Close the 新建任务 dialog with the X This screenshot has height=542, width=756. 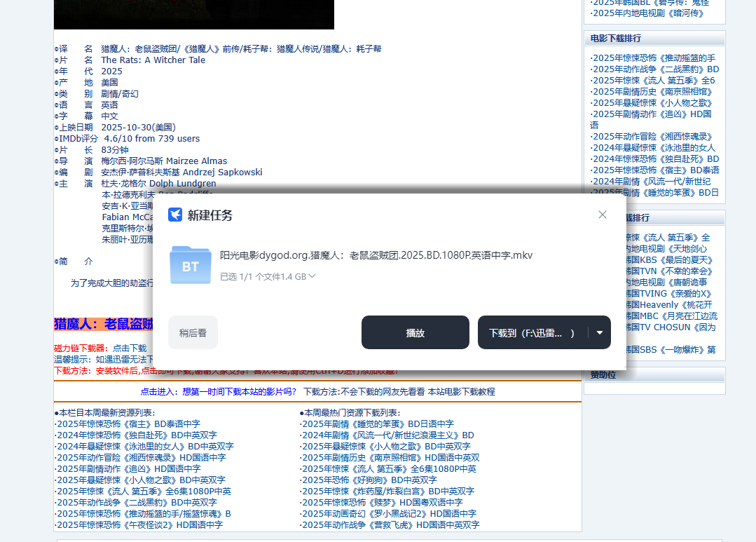click(x=602, y=215)
